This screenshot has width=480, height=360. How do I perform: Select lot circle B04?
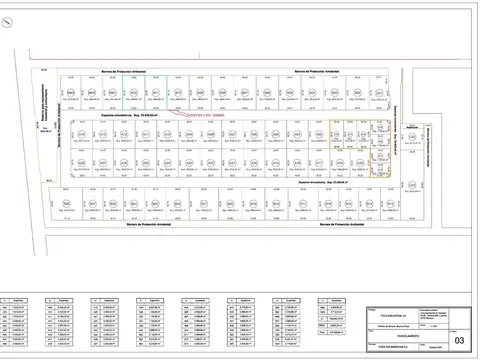[x=312, y=92]
